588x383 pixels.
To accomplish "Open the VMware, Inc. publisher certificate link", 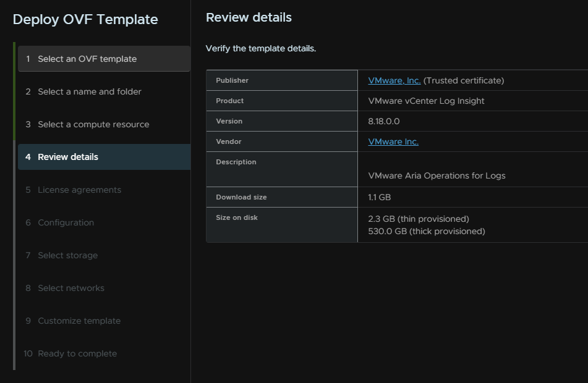I will (394, 80).
